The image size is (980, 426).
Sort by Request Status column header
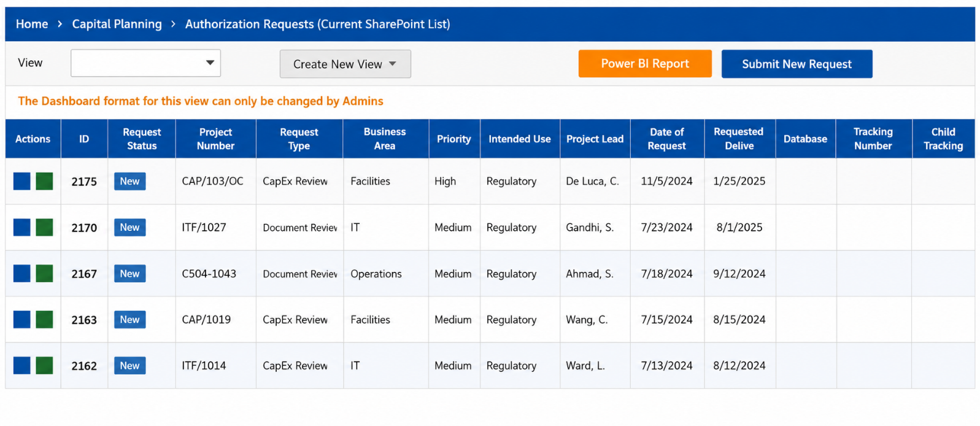click(142, 139)
